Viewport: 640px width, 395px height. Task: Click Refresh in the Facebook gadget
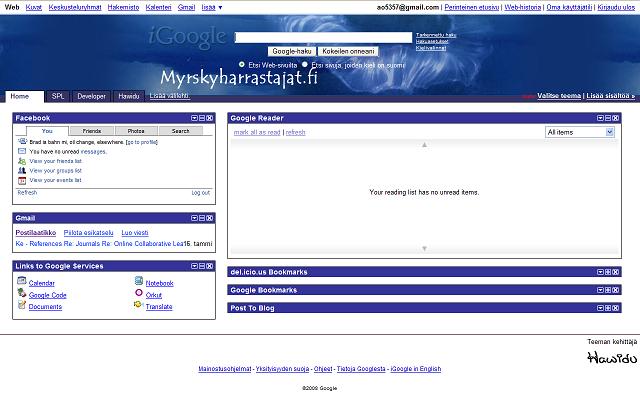(x=27, y=193)
